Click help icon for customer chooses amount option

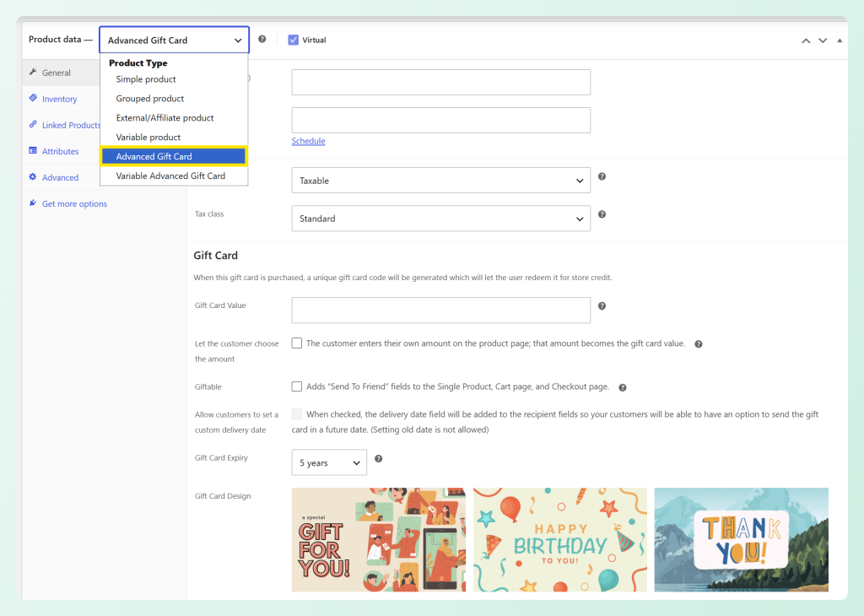[698, 343]
